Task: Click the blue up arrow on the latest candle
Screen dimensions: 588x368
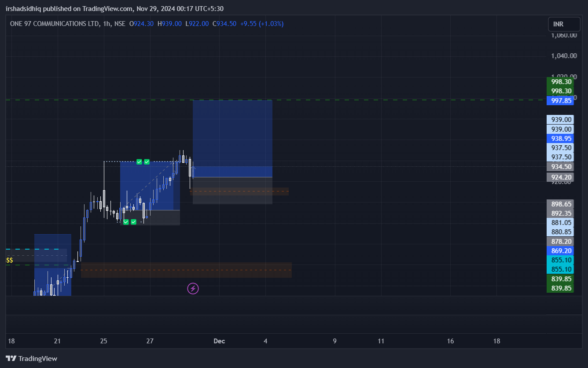Action: (193, 169)
